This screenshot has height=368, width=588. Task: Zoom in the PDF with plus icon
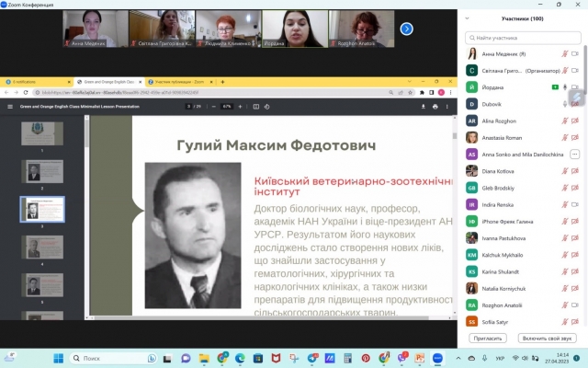tap(240, 107)
